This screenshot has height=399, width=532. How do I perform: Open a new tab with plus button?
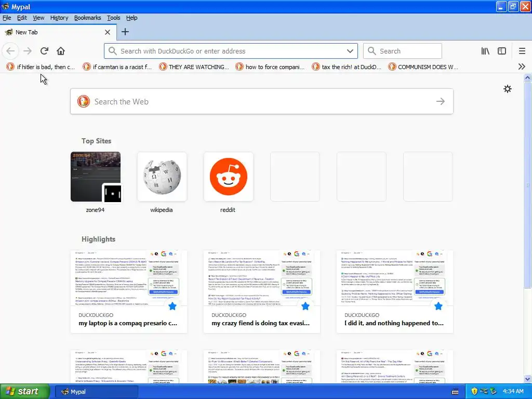(x=125, y=32)
